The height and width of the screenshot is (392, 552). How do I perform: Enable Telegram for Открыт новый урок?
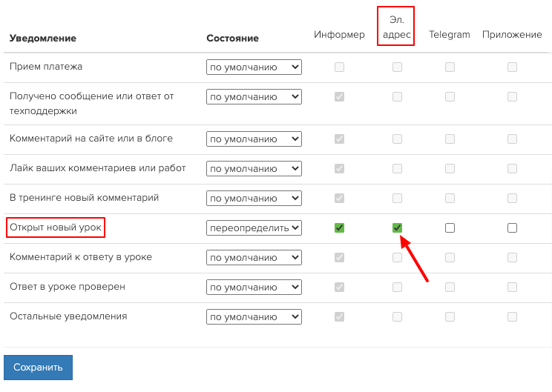450,227
